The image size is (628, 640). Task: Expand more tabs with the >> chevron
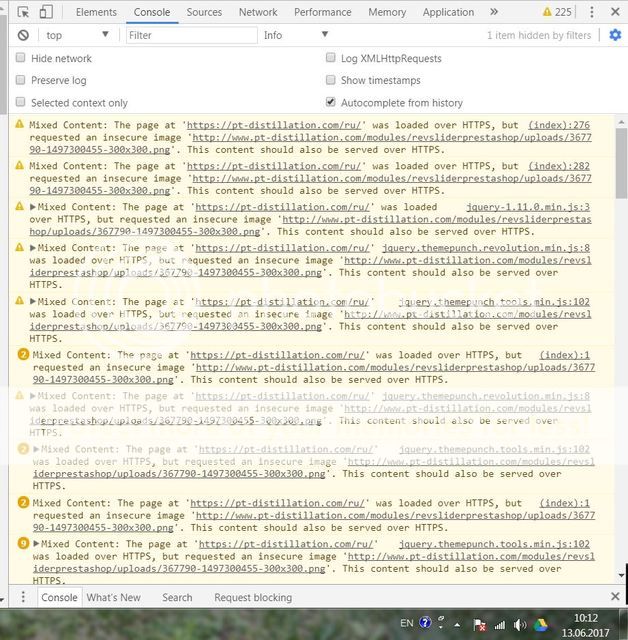(491, 13)
